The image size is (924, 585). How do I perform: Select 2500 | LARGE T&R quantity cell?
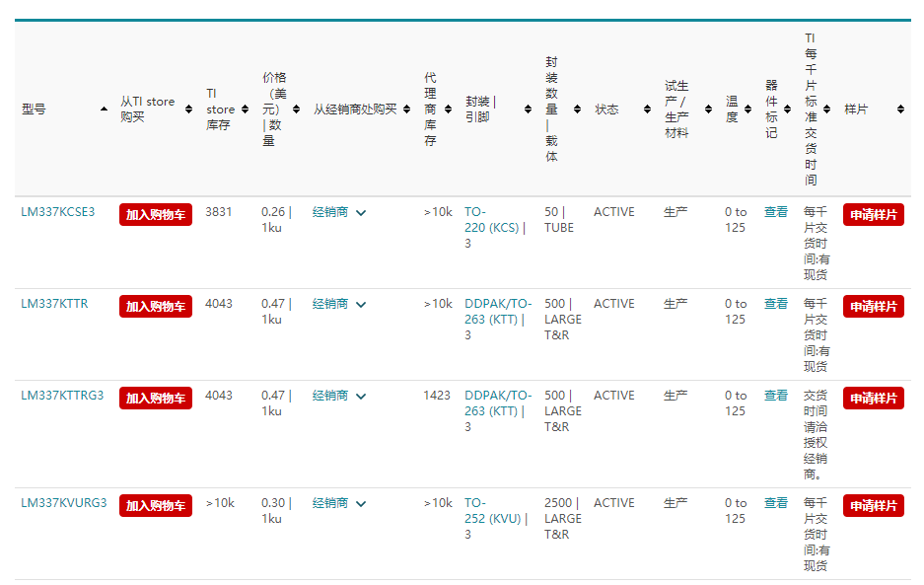563,518
